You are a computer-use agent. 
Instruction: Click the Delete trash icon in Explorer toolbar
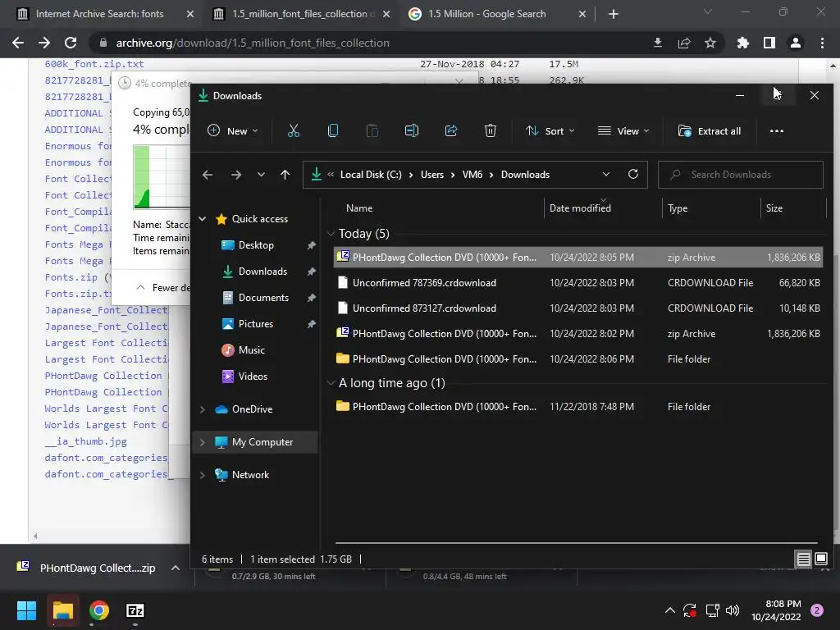pos(491,130)
